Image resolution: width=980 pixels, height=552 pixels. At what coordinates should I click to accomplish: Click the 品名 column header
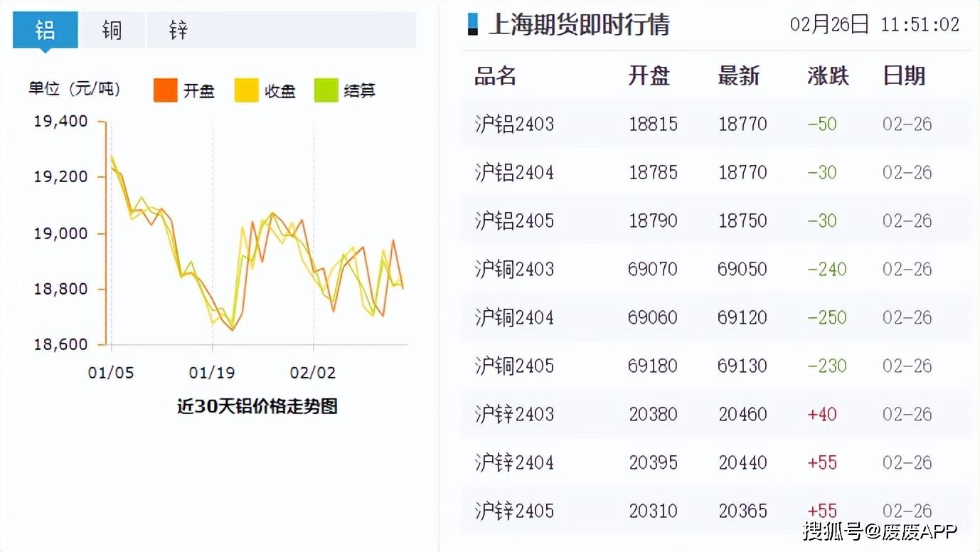pos(495,75)
